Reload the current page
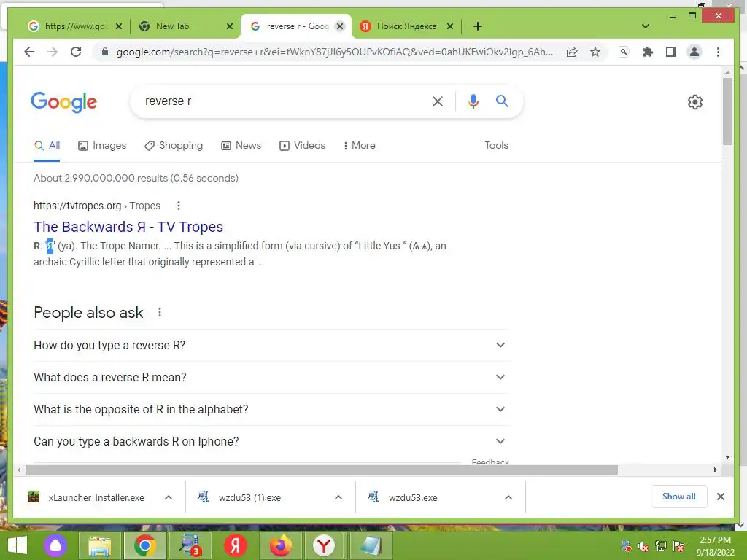The height and width of the screenshot is (560, 747). (x=76, y=52)
